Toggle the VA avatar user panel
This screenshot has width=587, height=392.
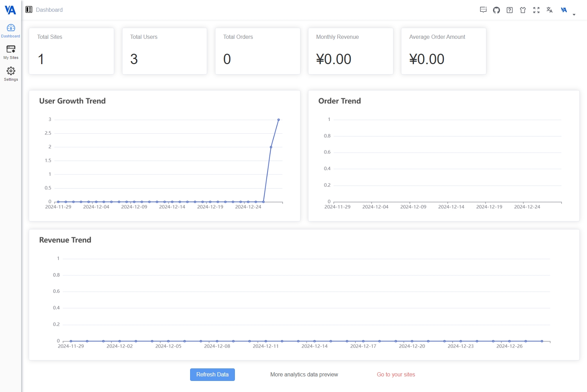pyautogui.click(x=563, y=10)
